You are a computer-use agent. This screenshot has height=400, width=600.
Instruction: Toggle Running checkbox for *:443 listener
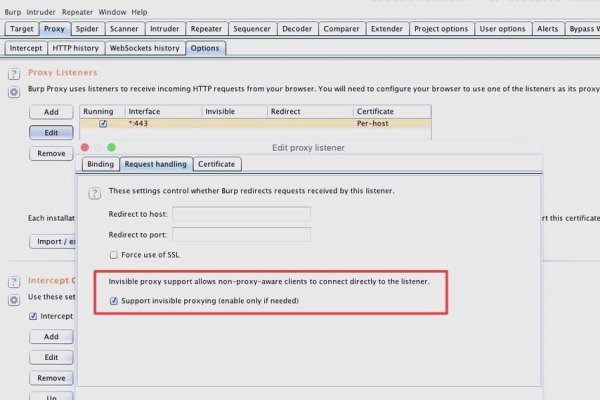[x=103, y=124]
